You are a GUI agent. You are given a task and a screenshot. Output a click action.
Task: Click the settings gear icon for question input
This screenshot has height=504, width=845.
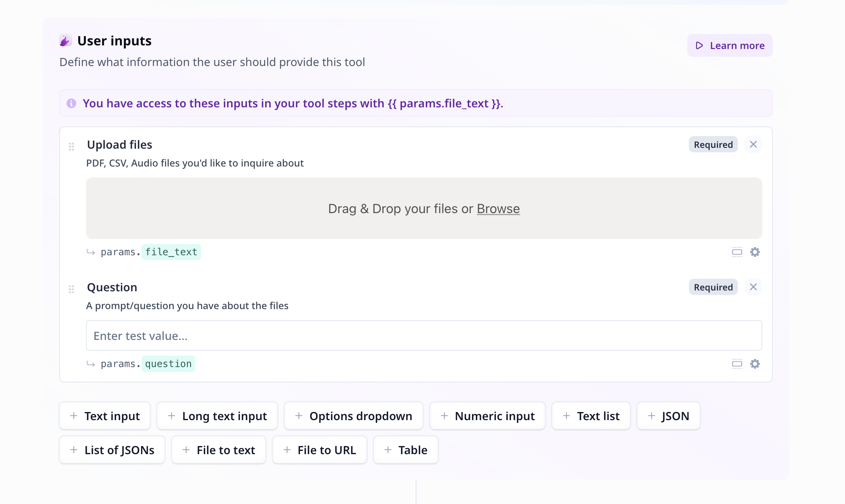(755, 363)
